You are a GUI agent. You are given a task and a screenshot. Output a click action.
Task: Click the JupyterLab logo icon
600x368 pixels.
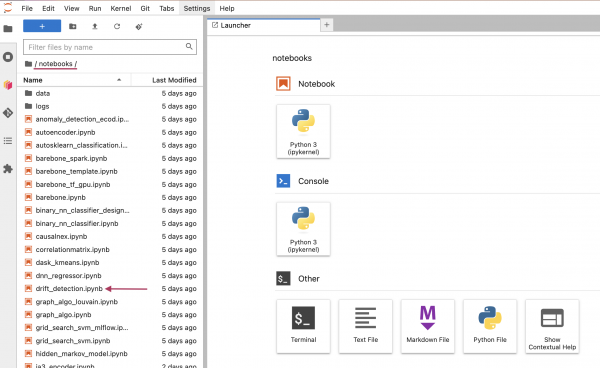click(8, 7)
